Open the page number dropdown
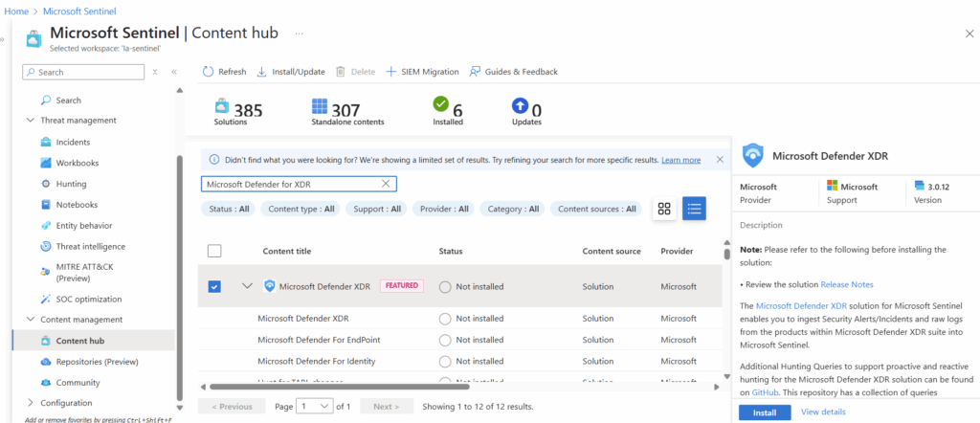Screen dimensions: 980x423 [x=314, y=406]
